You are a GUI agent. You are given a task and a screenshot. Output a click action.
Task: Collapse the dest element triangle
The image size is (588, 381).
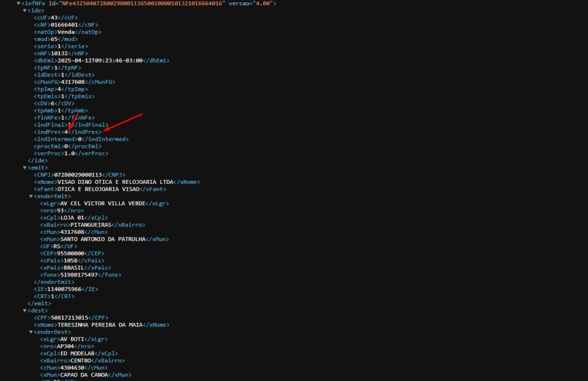pyautogui.click(x=25, y=310)
